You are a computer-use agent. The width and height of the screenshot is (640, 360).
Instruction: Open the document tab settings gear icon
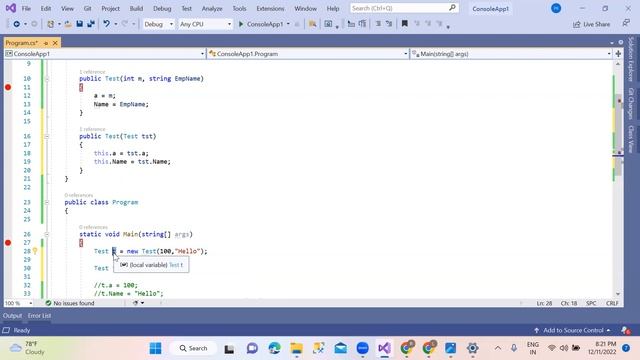click(x=620, y=42)
